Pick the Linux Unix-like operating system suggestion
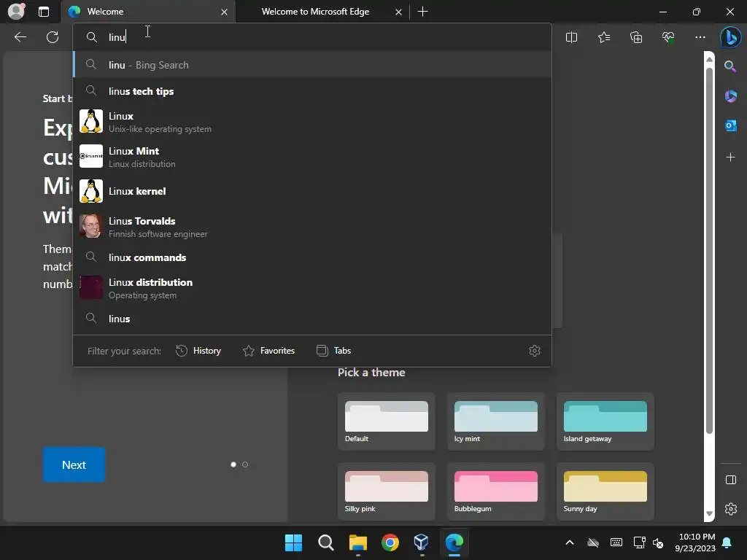The image size is (747, 560). coord(312,122)
